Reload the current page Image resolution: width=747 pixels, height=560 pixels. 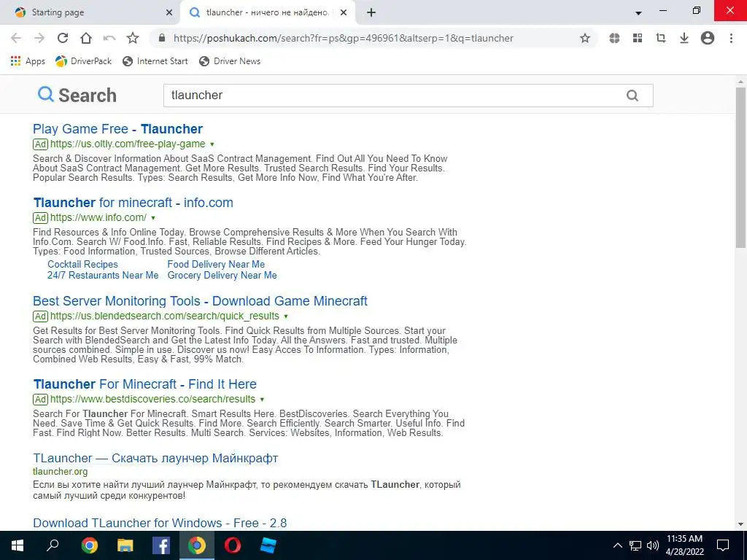point(63,38)
